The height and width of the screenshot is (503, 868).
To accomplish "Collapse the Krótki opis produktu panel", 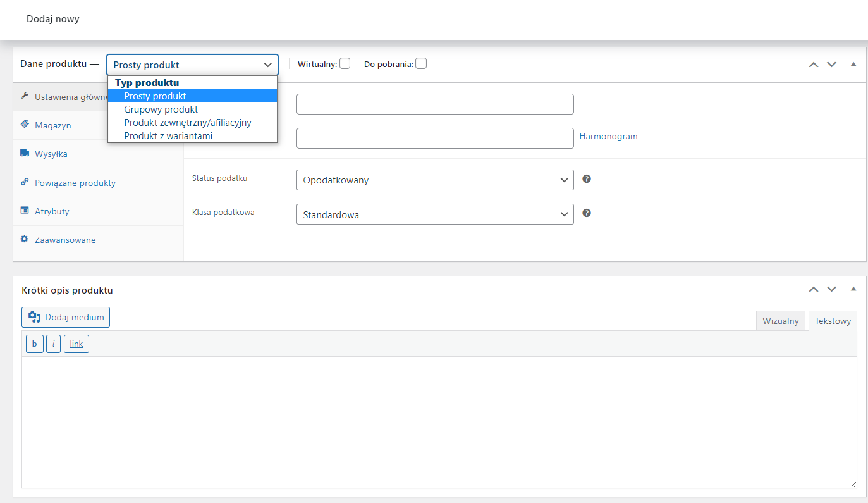I will (x=853, y=289).
